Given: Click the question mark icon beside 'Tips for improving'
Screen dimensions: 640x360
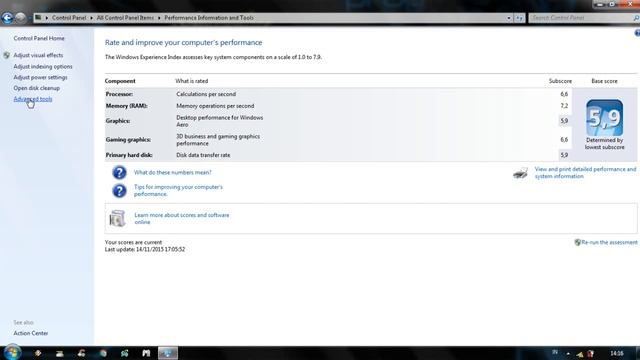Looking at the screenshot, I should [x=119, y=191].
